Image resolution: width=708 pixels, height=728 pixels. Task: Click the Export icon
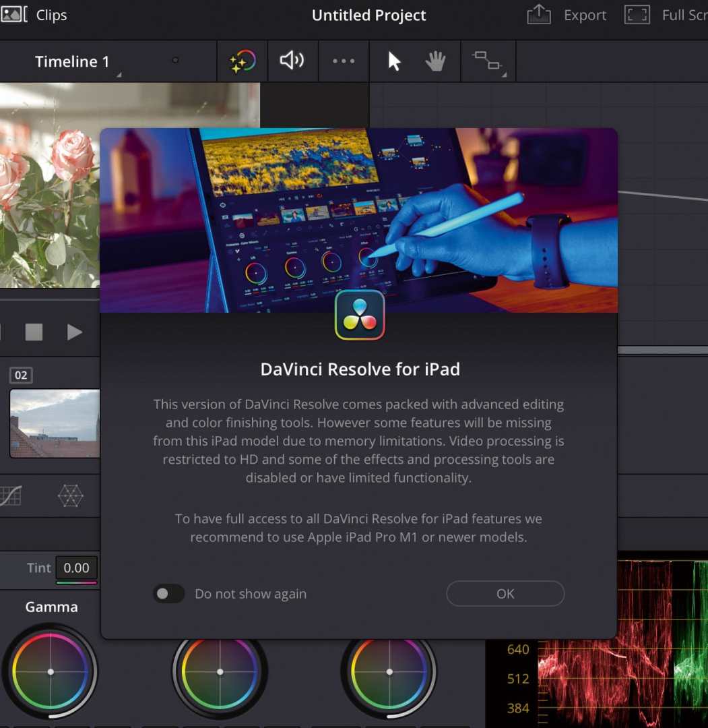(x=538, y=15)
